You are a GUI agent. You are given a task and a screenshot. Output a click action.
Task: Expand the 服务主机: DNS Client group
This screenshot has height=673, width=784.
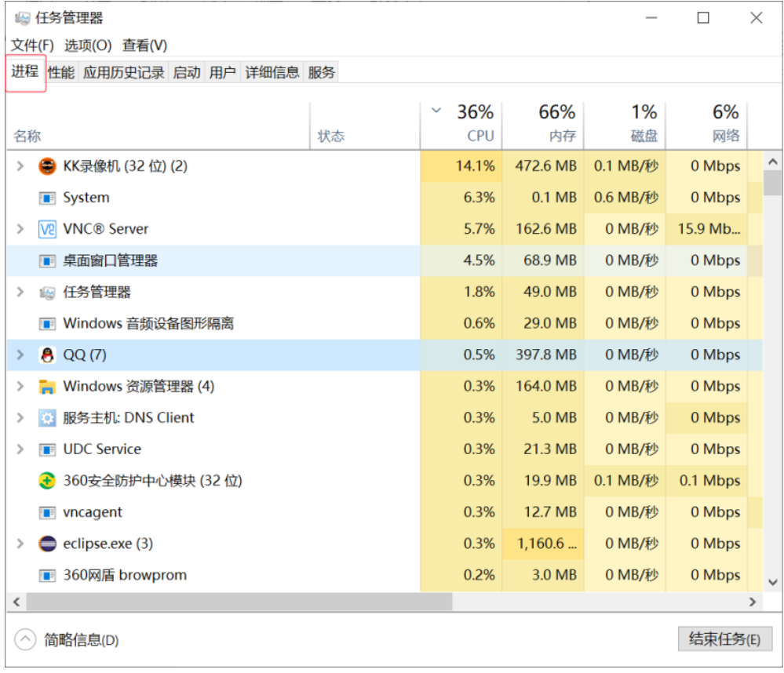tap(20, 418)
